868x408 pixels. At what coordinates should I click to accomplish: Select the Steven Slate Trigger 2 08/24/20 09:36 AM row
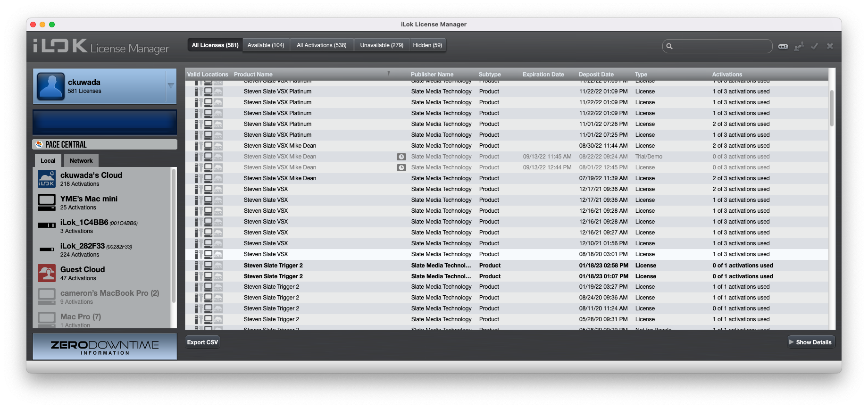point(507,298)
